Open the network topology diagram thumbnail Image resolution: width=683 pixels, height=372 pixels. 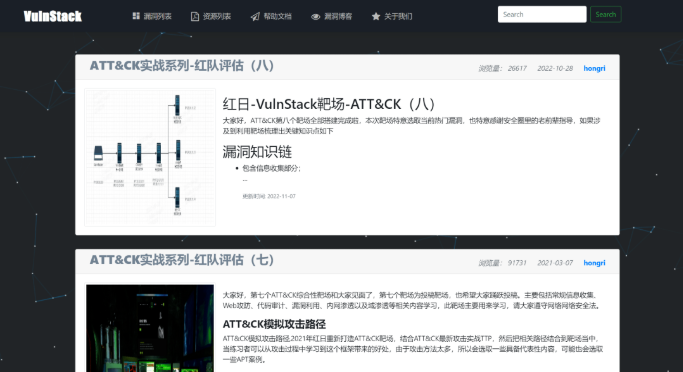tap(150, 157)
